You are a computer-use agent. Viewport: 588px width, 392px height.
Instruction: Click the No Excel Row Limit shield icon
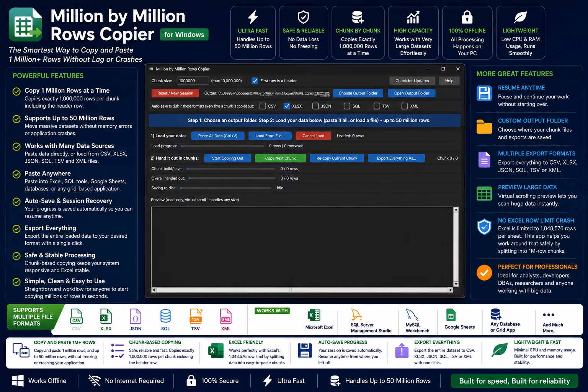[x=484, y=227]
